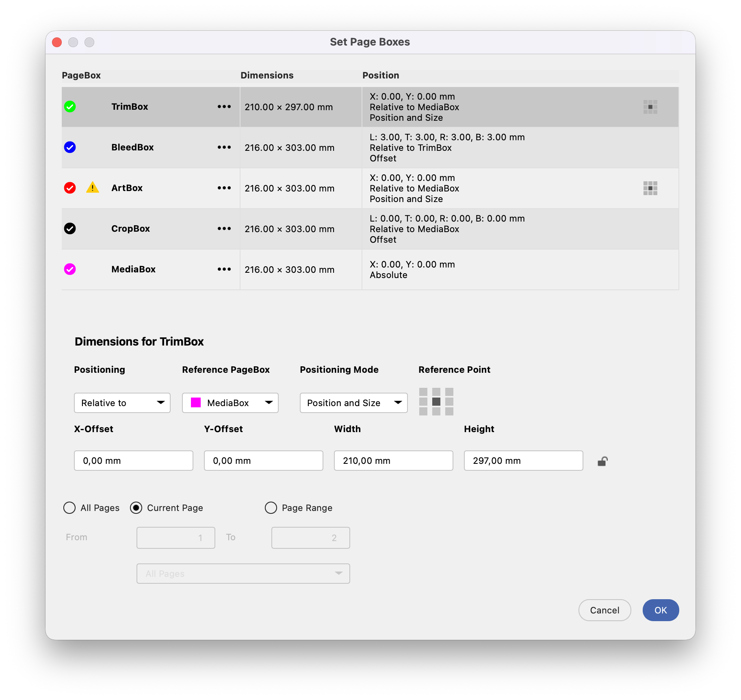The height and width of the screenshot is (700, 741).
Task: Click ArtBox row reference point grid icon
Action: click(650, 188)
